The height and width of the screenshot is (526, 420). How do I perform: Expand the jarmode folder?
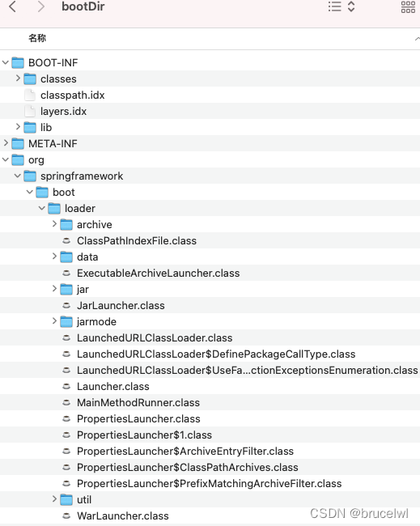tap(54, 321)
